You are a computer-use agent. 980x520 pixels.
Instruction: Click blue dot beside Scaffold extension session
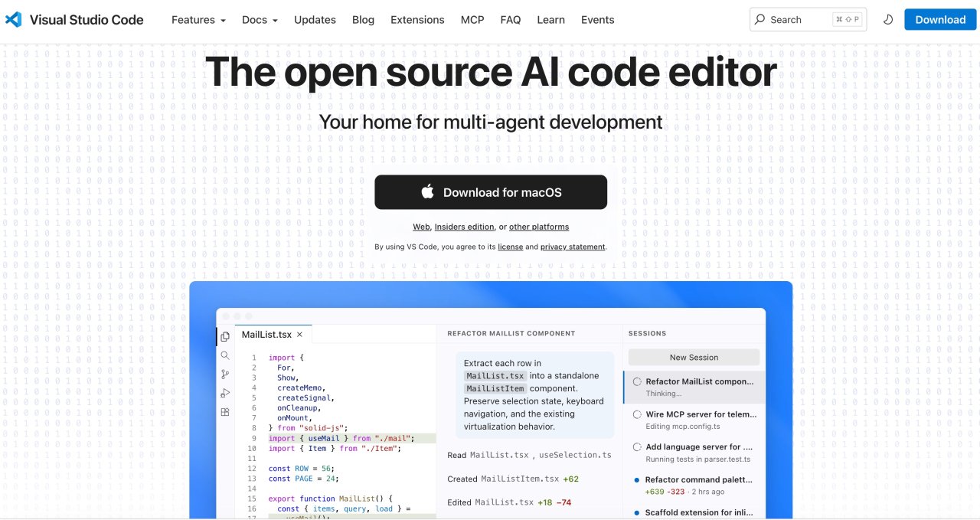click(637, 512)
